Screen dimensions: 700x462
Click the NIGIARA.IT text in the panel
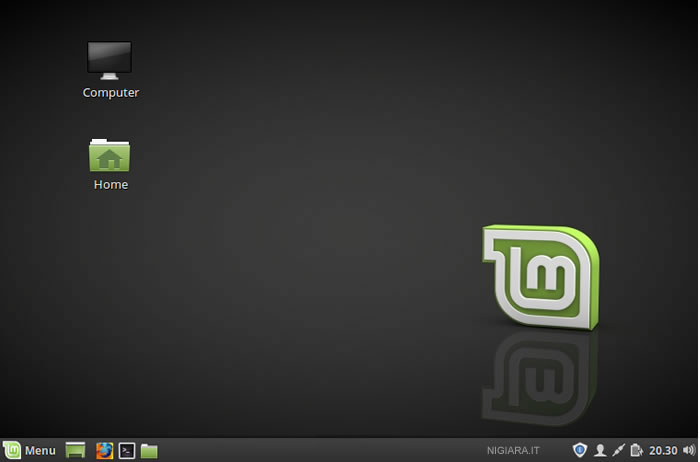[515, 451]
